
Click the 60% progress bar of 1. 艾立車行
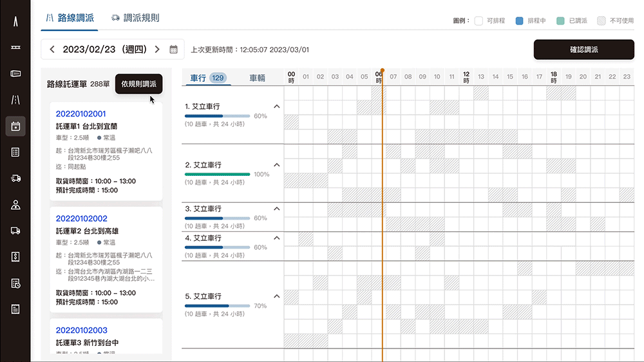point(217,116)
